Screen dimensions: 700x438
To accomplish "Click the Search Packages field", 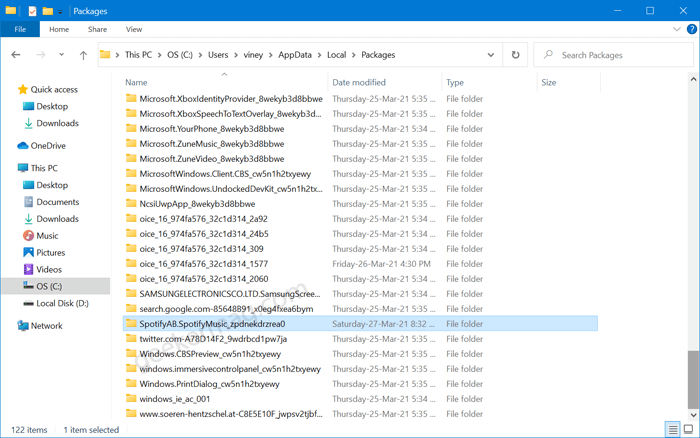I will pyautogui.click(x=613, y=55).
